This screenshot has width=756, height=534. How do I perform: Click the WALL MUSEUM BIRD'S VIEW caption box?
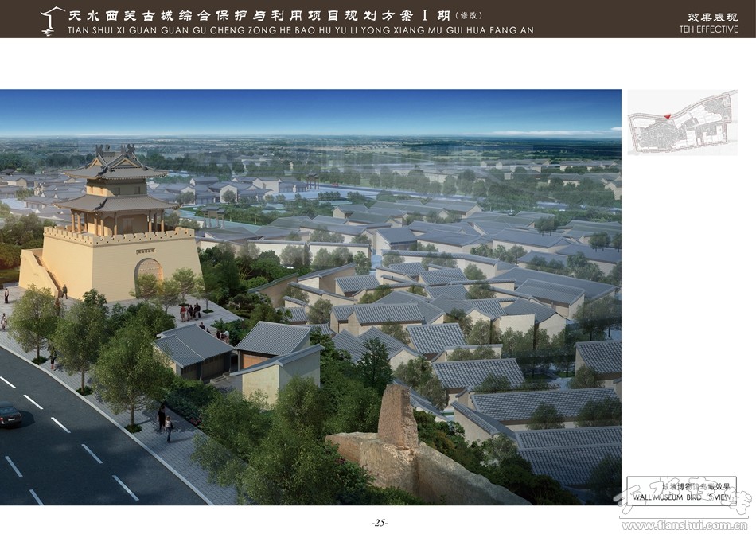(x=681, y=491)
